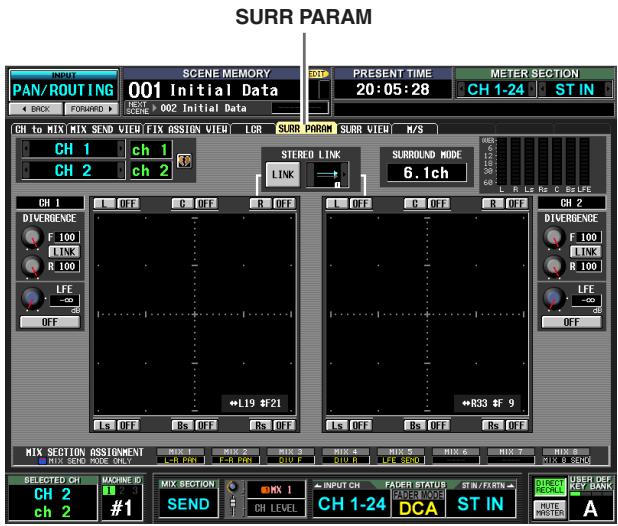The width and height of the screenshot is (618, 526).
Task: Click the CH 1 divergence F 100 value field
Action: pyautogui.click(x=67, y=237)
